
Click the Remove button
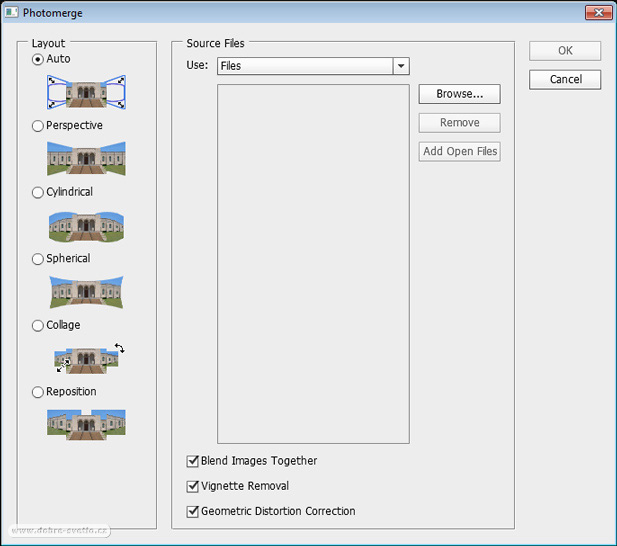[460, 123]
